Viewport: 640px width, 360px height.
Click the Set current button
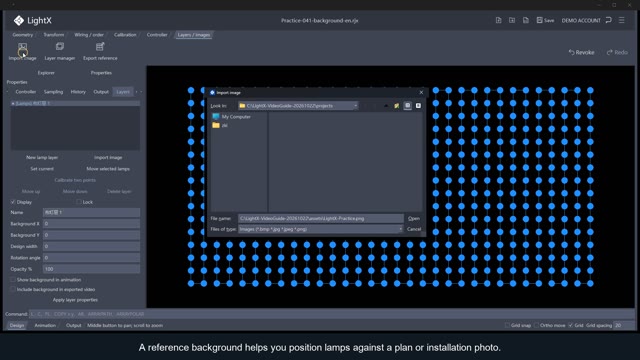pos(42,169)
